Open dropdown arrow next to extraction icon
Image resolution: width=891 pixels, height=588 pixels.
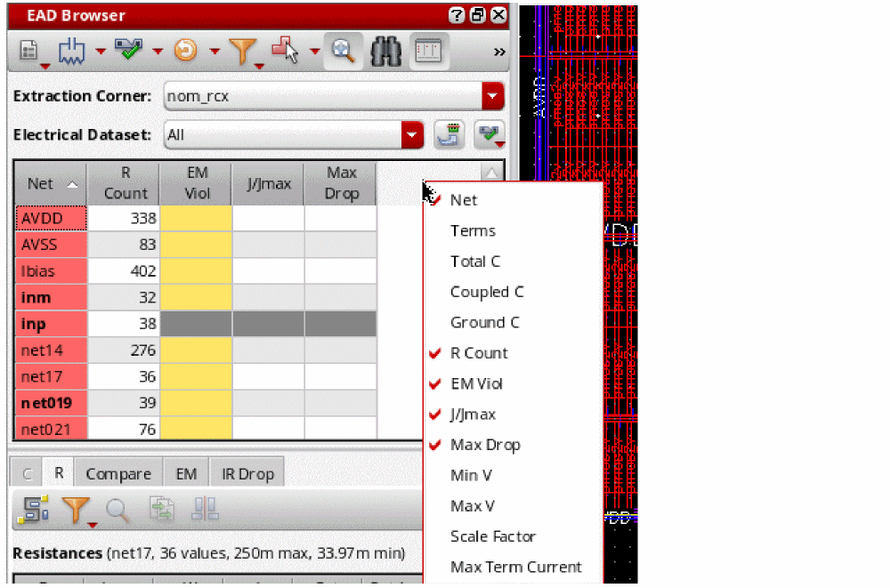coord(101,51)
